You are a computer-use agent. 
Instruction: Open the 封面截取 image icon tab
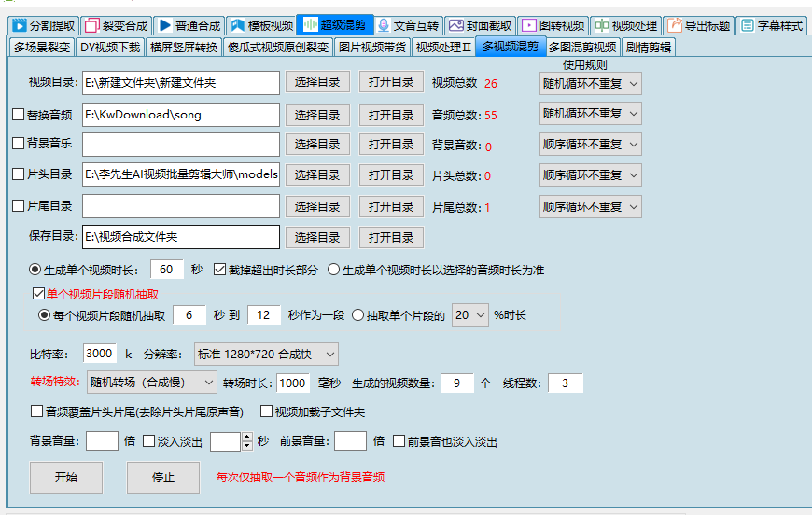click(456, 25)
